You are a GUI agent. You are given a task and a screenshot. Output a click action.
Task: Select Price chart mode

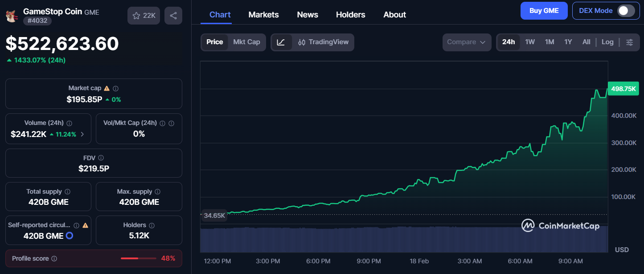click(215, 42)
